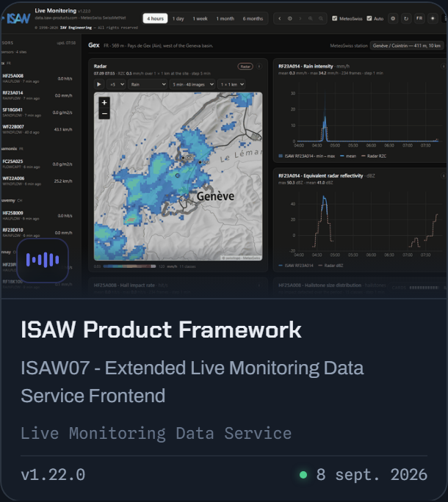This screenshot has height=502, width=448.
Task: Click the 8 sept. 2026 date
Action: (372, 474)
